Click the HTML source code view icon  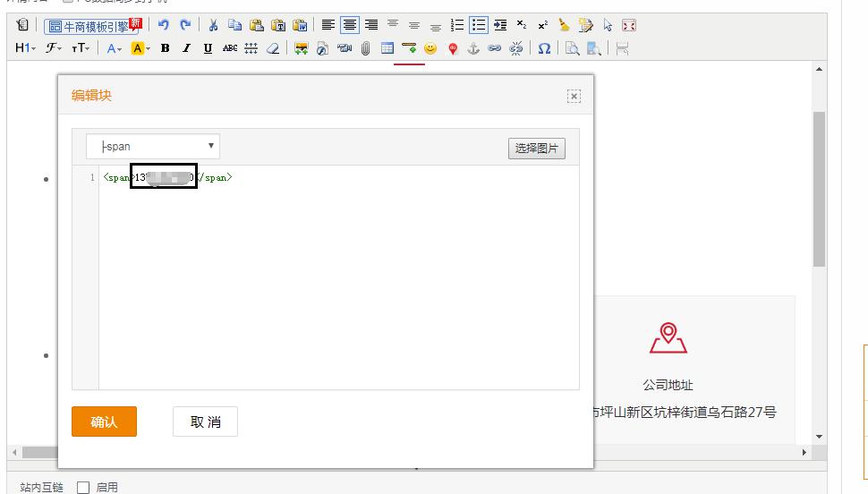pyautogui.click(x=22, y=25)
